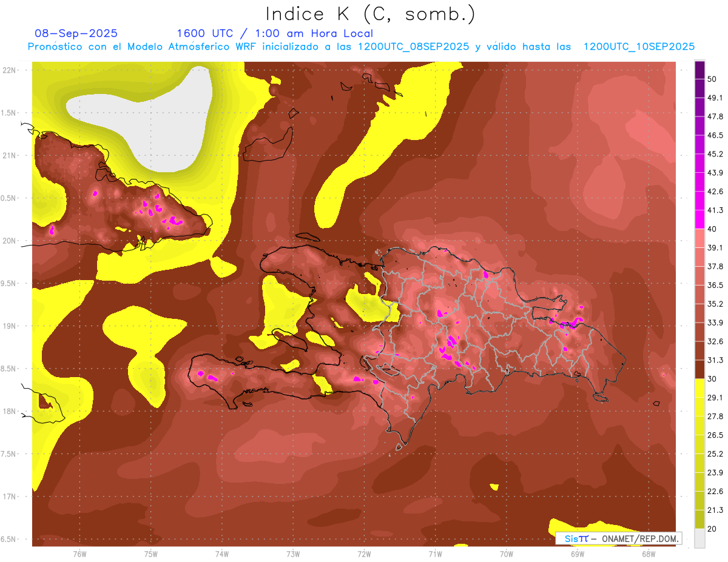Click the longitude label "74W"
728x562 pixels.
pos(221,554)
